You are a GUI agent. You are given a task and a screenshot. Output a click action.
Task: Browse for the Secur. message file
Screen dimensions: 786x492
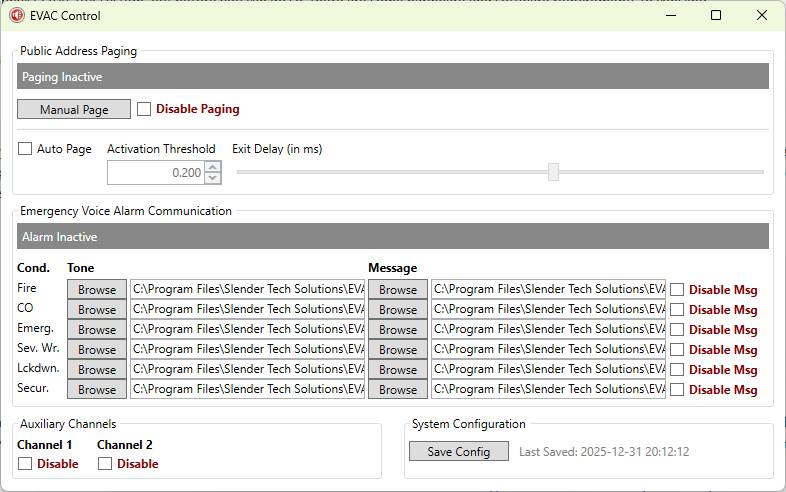pyautogui.click(x=398, y=390)
